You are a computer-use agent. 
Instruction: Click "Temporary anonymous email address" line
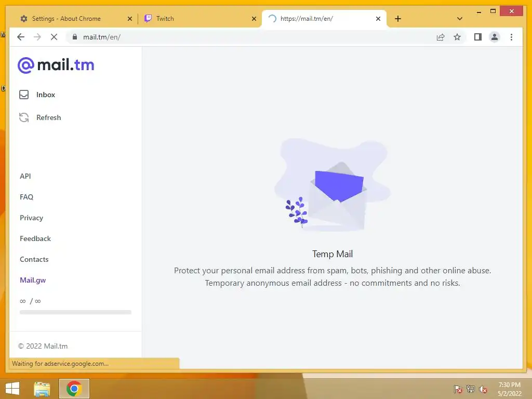332,283
